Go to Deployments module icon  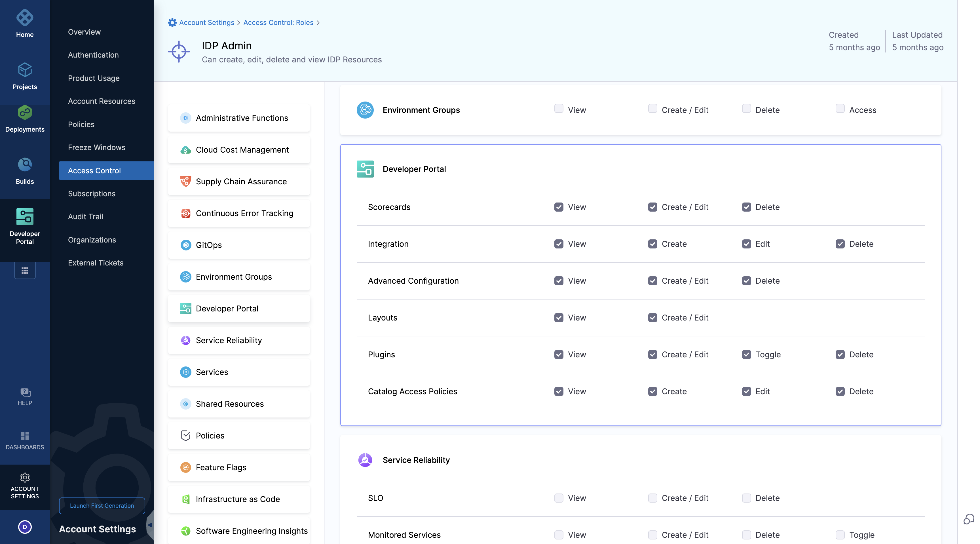(x=25, y=113)
